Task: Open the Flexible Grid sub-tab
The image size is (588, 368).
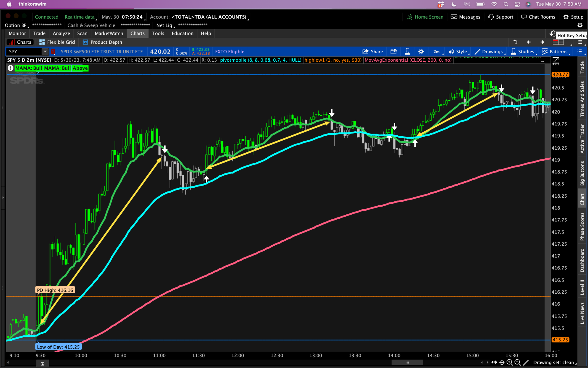Action: [x=57, y=42]
